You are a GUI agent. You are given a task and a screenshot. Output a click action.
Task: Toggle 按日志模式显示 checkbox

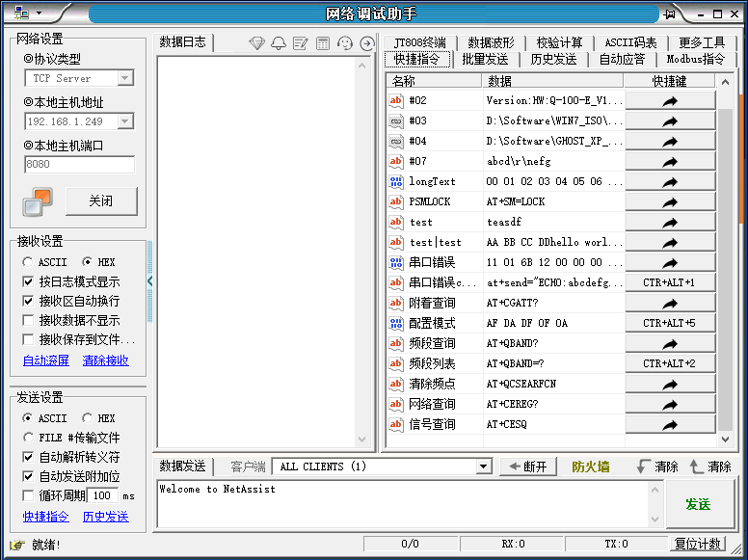(x=28, y=281)
